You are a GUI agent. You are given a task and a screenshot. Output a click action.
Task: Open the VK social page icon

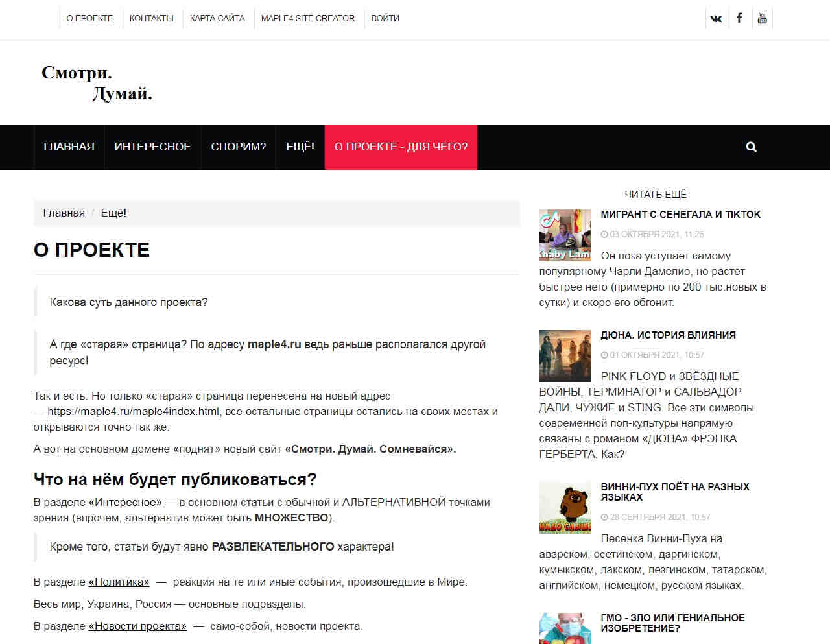(716, 18)
